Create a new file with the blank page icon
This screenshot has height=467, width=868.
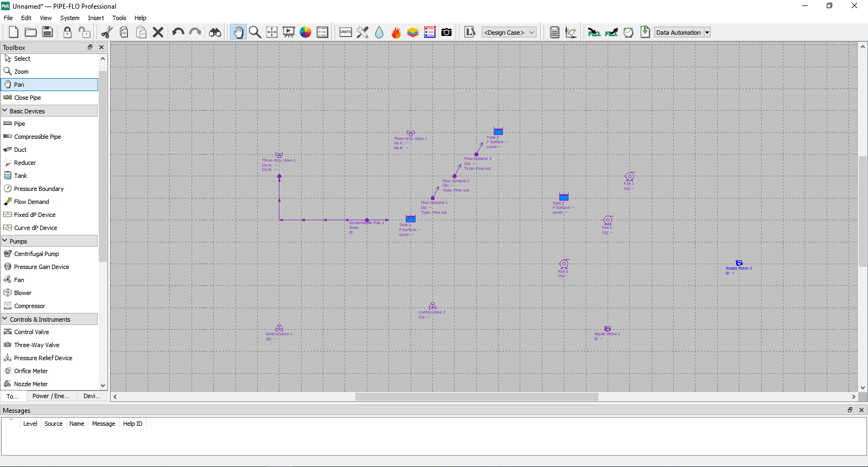coord(14,32)
